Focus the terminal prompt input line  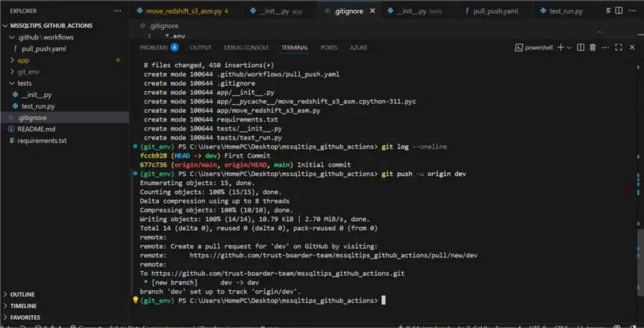(x=384, y=301)
